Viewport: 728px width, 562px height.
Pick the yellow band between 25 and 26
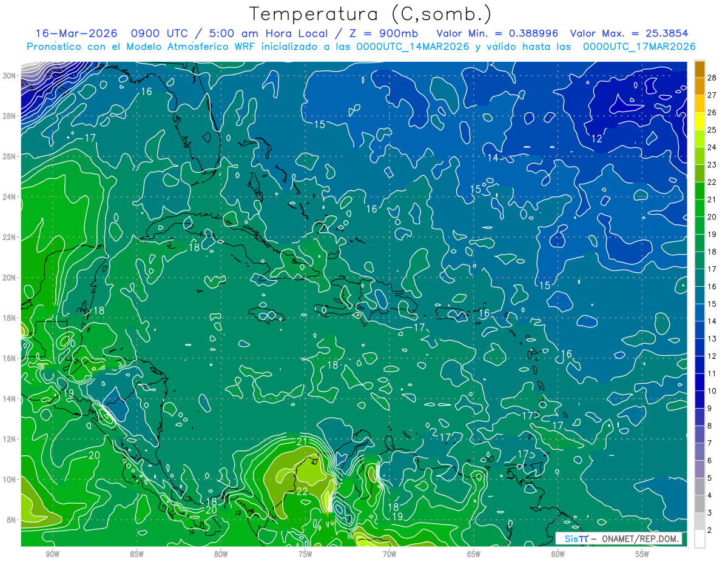[700, 121]
